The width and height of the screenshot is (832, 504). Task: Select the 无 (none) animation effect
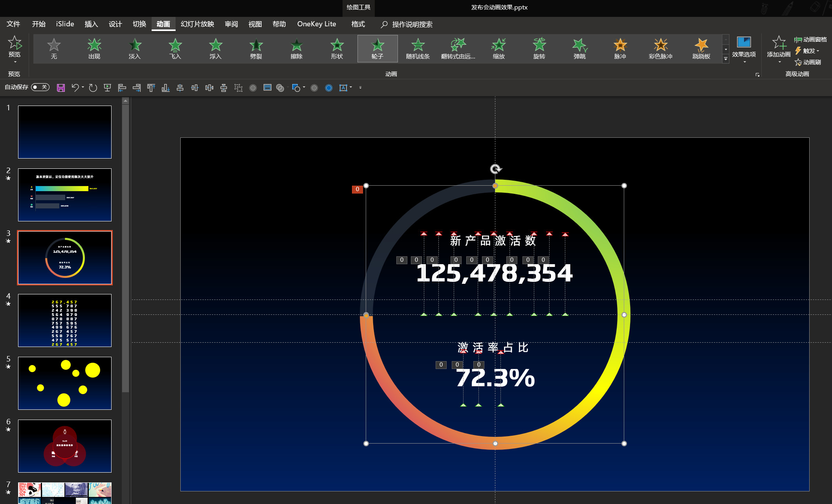click(54, 49)
